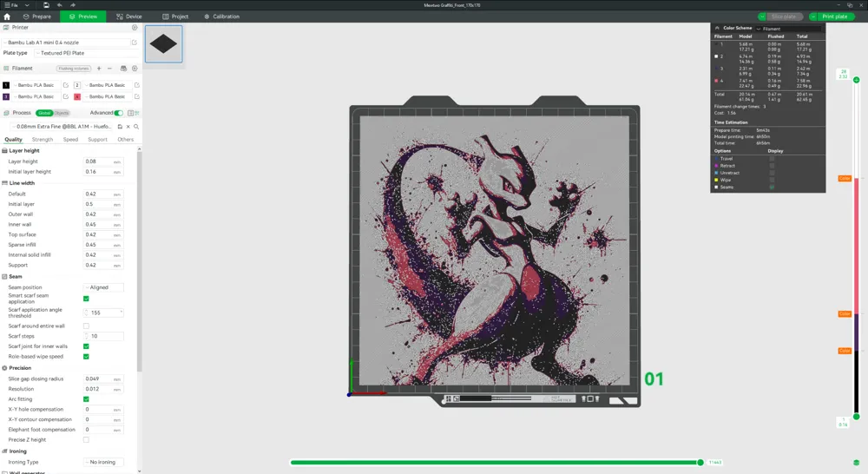
Task: Uncheck Arc fitting
Action: 86,399
